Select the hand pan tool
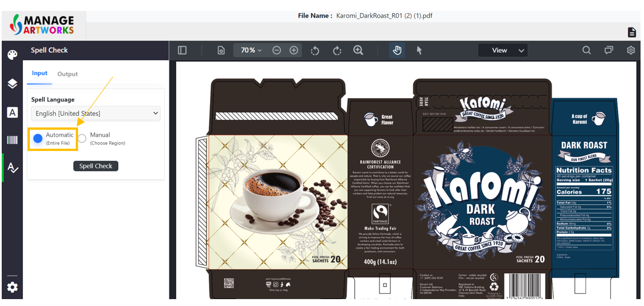Image resolution: width=644 pixels, height=306 pixels. coord(397,50)
